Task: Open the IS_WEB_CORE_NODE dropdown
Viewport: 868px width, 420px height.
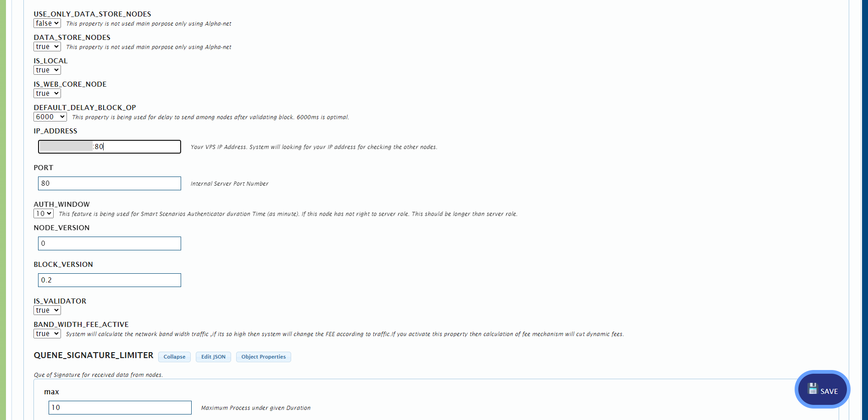Action: [47, 94]
